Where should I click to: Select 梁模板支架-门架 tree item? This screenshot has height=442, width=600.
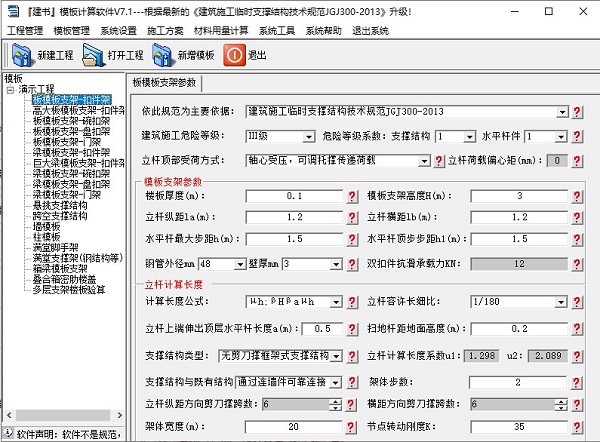coord(67,195)
